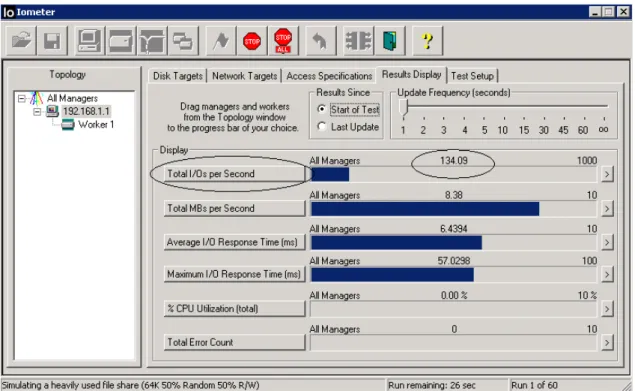635x391 pixels.
Task: Maximize the Iometer window
Action: click(x=608, y=12)
